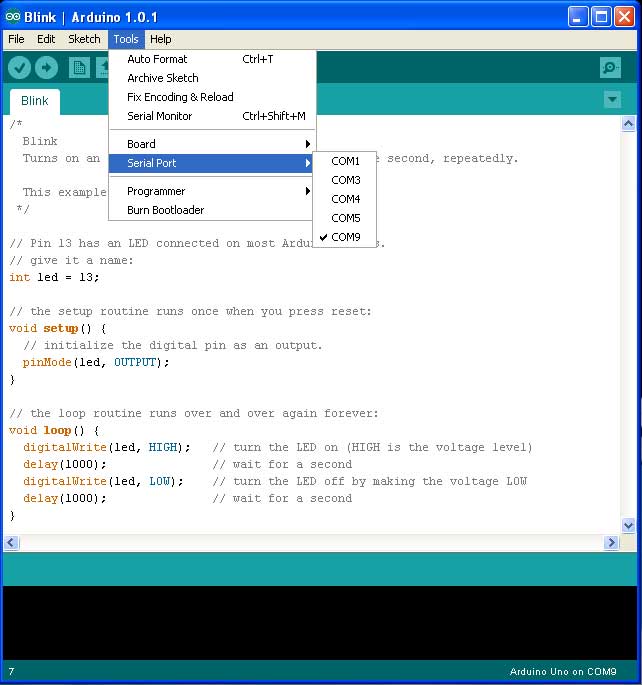Click the Upload arrow toolbar icon
Screen dimensions: 642x685
coord(46,68)
